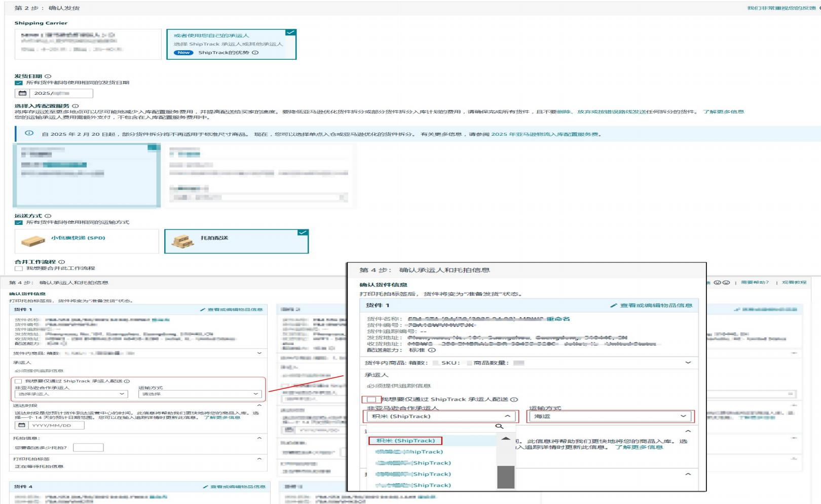
Task: Click the search magnifier in the carrier dropdown list
Action: click(499, 427)
